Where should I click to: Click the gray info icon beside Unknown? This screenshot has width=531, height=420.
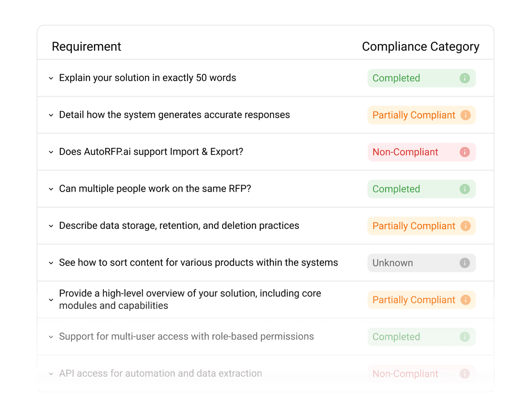point(465,263)
